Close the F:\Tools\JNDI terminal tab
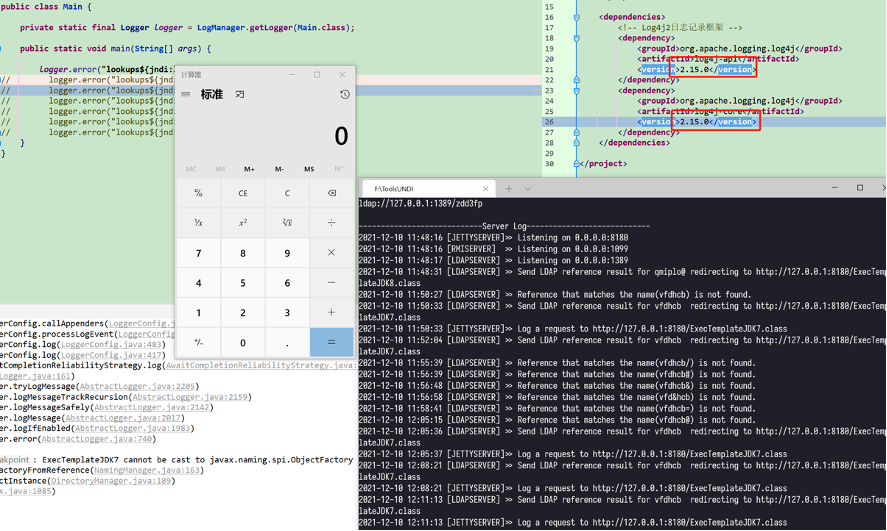 point(487,188)
